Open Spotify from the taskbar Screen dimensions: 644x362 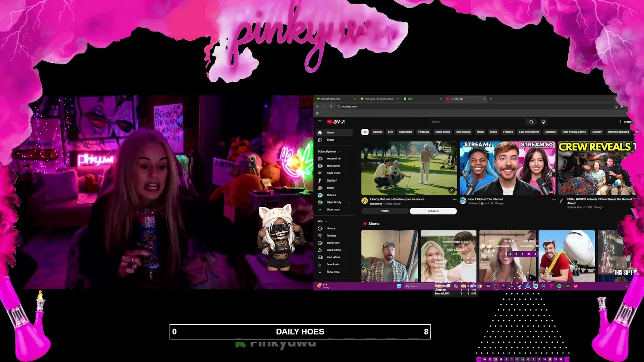point(559,286)
